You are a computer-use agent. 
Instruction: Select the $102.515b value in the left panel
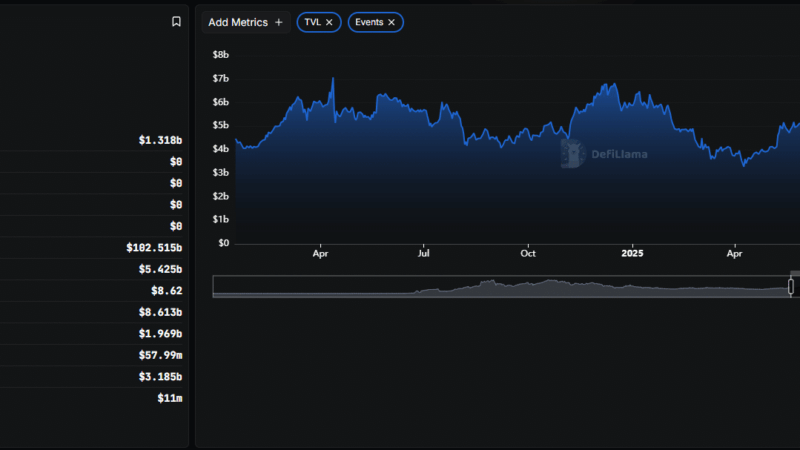(x=154, y=248)
